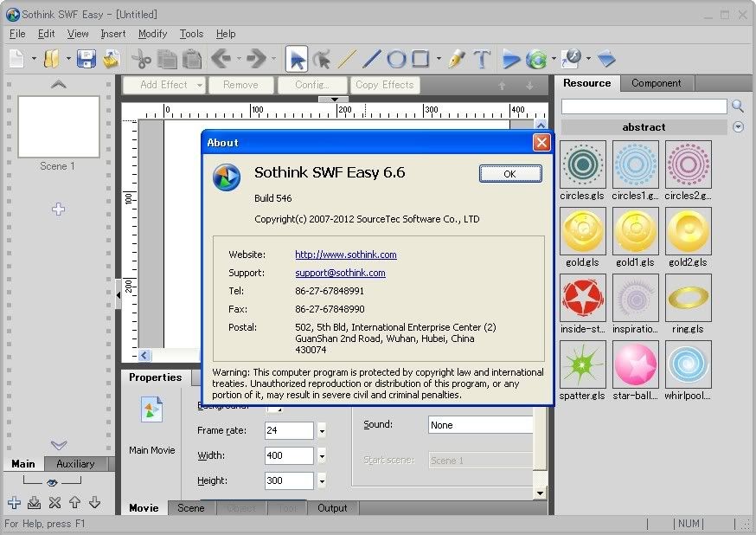Open the http://www.sothink.com website link
756x535 pixels.
click(346, 255)
